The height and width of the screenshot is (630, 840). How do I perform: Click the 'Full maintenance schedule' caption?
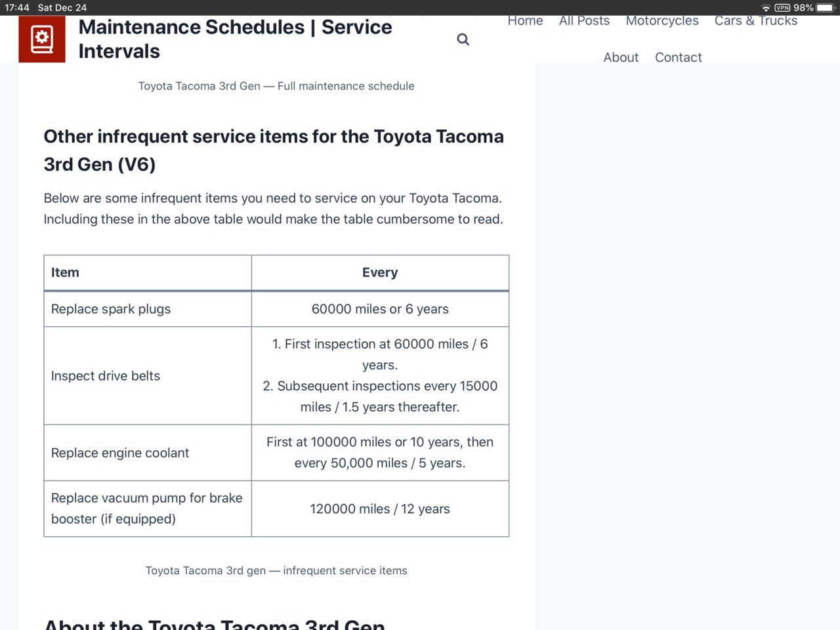coord(276,86)
